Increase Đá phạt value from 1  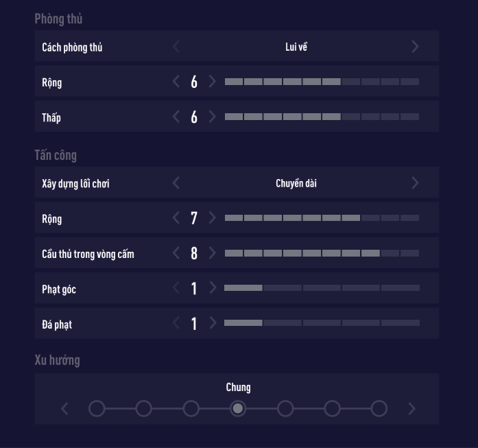[213, 323]
